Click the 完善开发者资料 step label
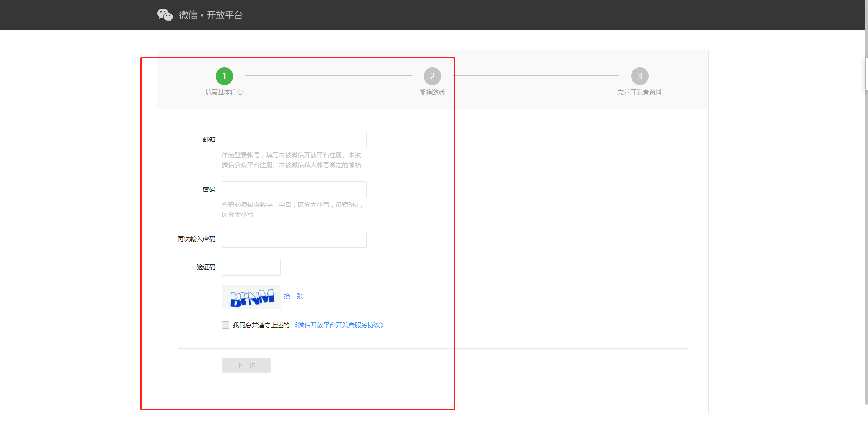The height and width of the screenshot is (438, 868). pyautogui.click(x=640, y=92)
